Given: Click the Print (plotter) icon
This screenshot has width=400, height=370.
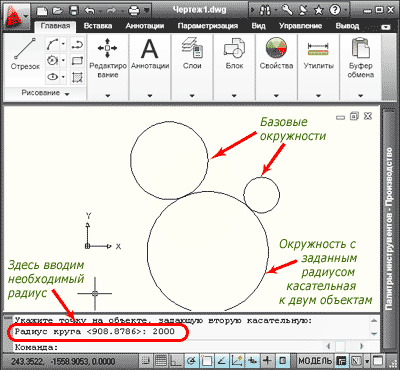Looking at the screenshot, I should pyautogui.click(x=134, y=11).
